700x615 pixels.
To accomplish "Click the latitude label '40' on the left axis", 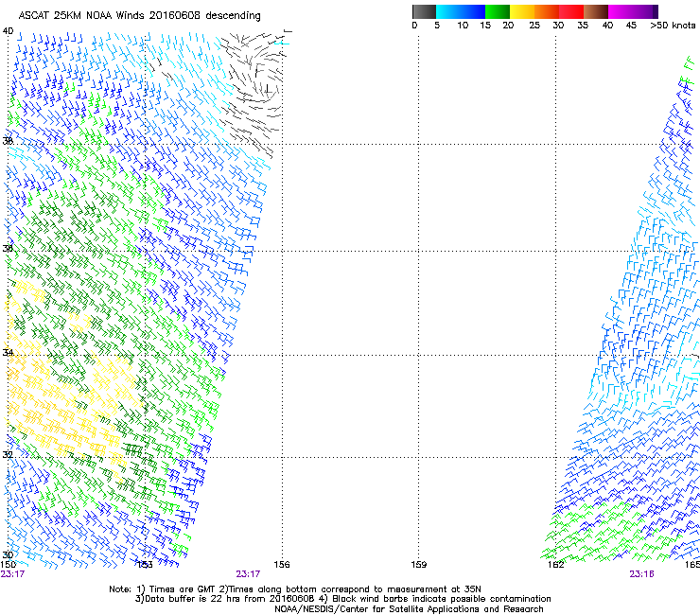I will click(x=8, y=31).
